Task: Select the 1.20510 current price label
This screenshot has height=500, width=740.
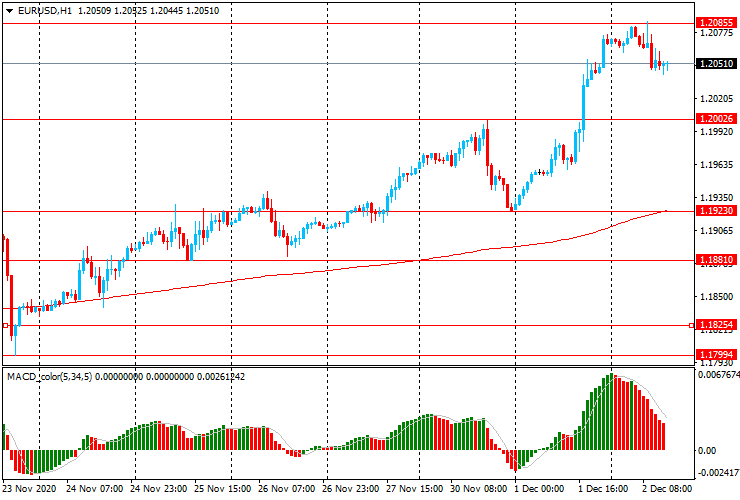Action: tap(716, 64)
